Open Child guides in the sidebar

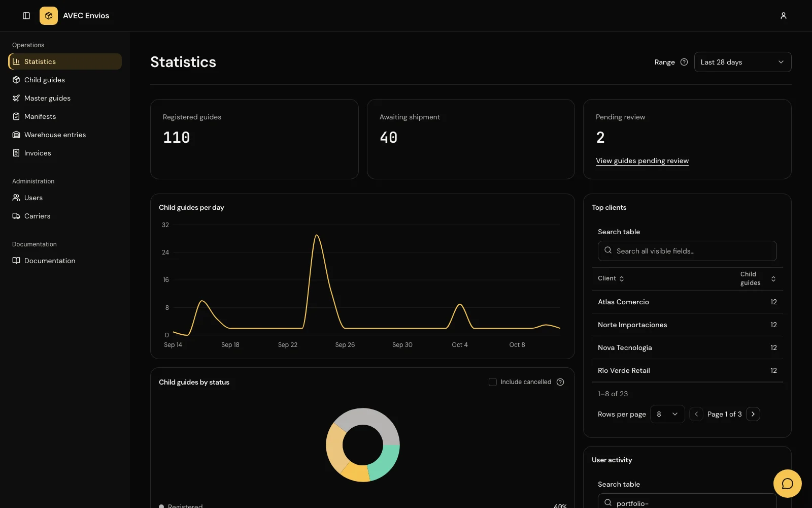tap(65, 80)
